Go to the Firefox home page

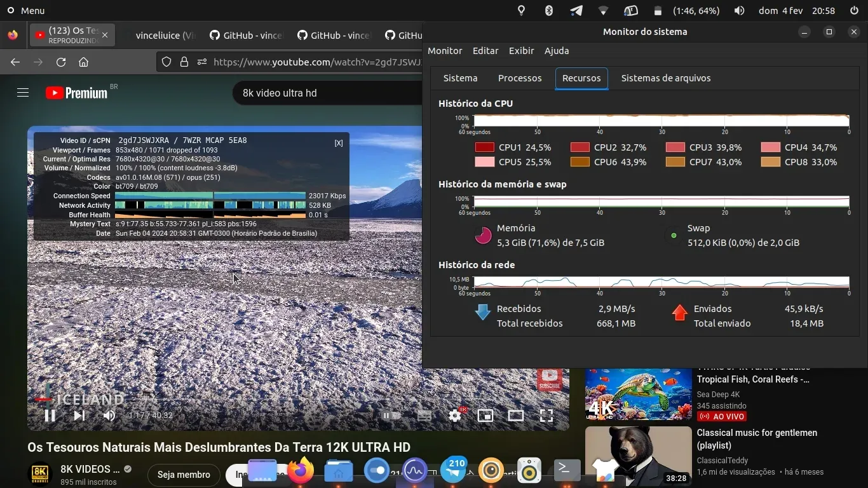(x=83, y=62)
